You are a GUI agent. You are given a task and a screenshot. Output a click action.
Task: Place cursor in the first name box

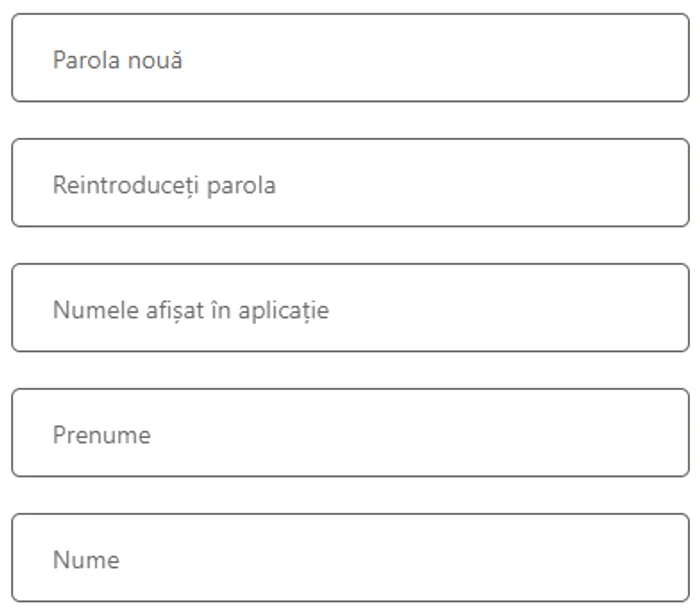pos(350,432)
